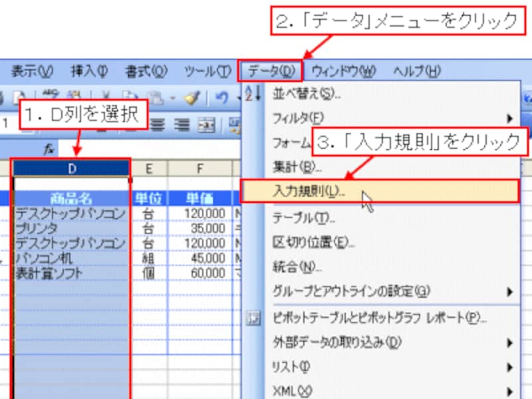Screen dimensions: 532x399
Task: Select the cell containing プリンタ
Action: tap(70, 228)
